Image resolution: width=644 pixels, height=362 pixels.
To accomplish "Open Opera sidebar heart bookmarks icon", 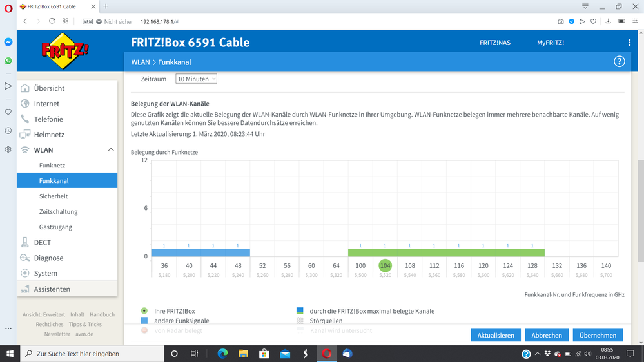I will [8, 111].
